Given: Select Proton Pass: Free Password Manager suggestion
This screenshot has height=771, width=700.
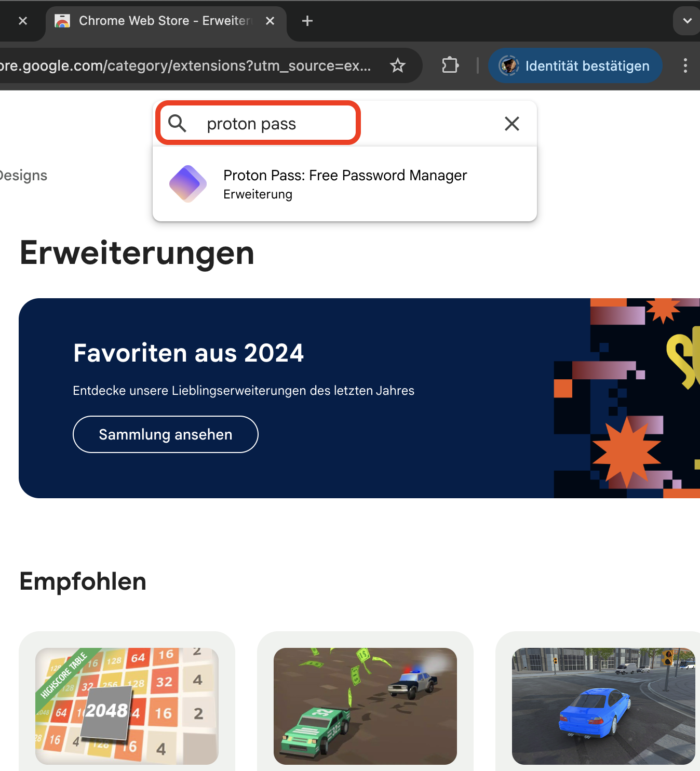Looking at the screenshot, I should (x=345, y=184).
